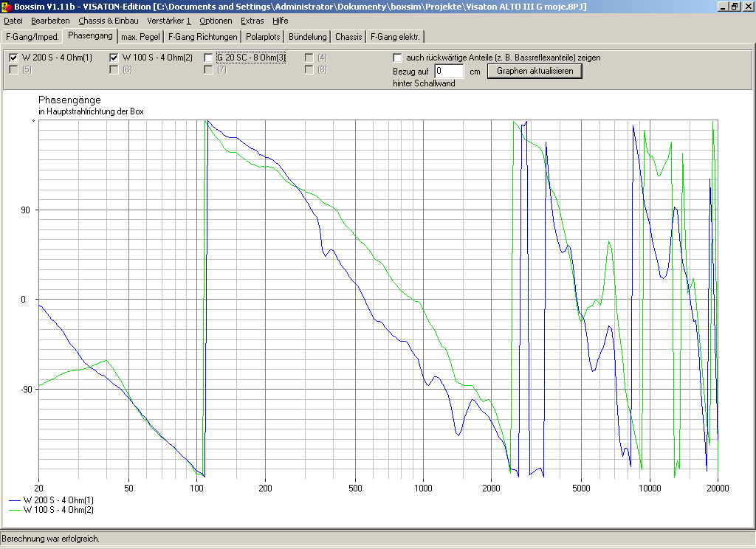This screenshot has width=756, height=549.
Task: Minimize the Boxsim window
Action: [723, 6]
